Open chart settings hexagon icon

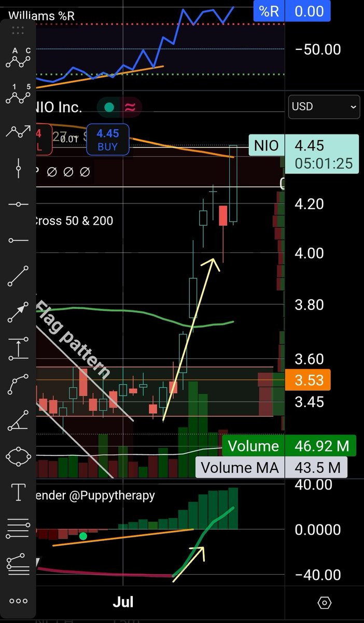click(324, 603)
